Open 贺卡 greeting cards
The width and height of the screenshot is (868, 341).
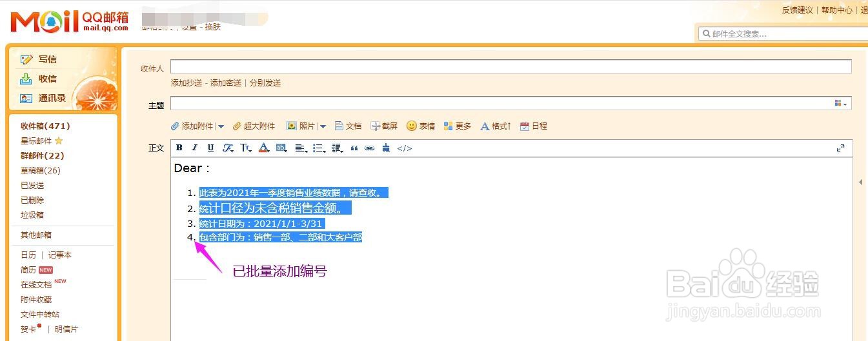click(x=28, y=329)
